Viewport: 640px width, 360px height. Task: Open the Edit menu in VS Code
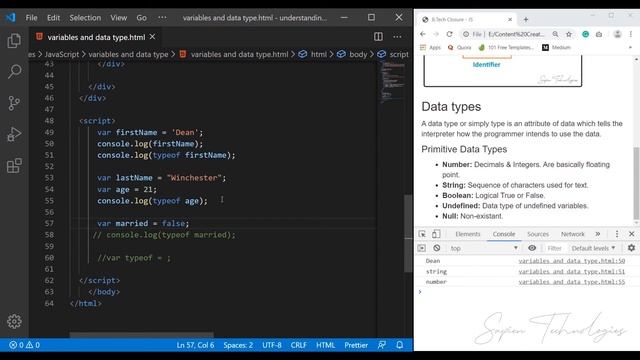coord(53,18)
